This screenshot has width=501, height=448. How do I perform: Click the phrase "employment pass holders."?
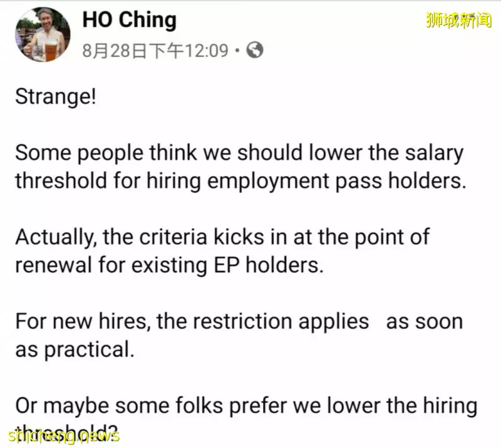coord(337,180)
